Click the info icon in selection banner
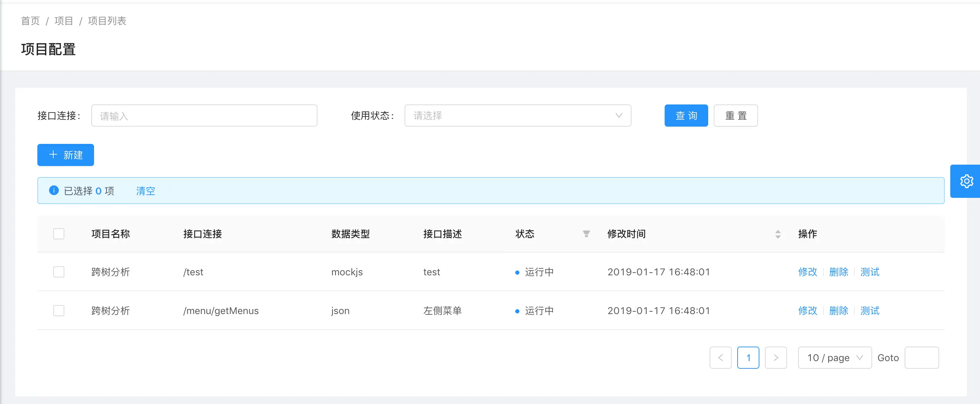Screen dimensions: 980x404 coord(54,191)
